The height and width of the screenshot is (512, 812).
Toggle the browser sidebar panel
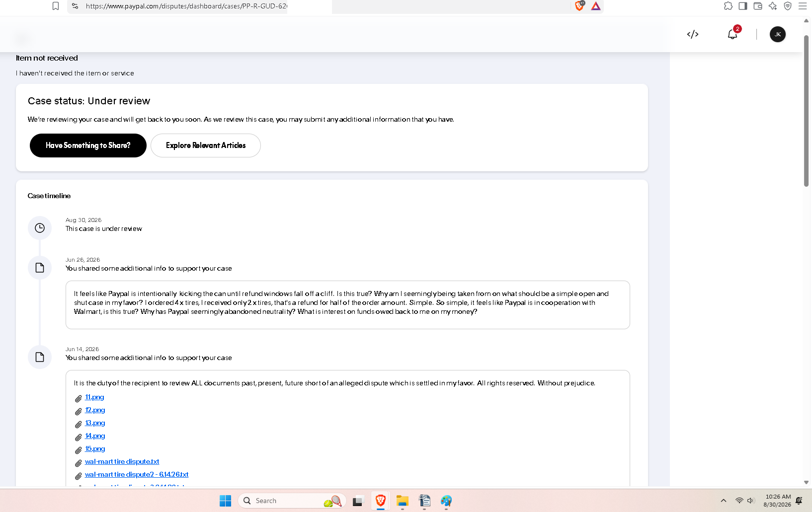743,6
